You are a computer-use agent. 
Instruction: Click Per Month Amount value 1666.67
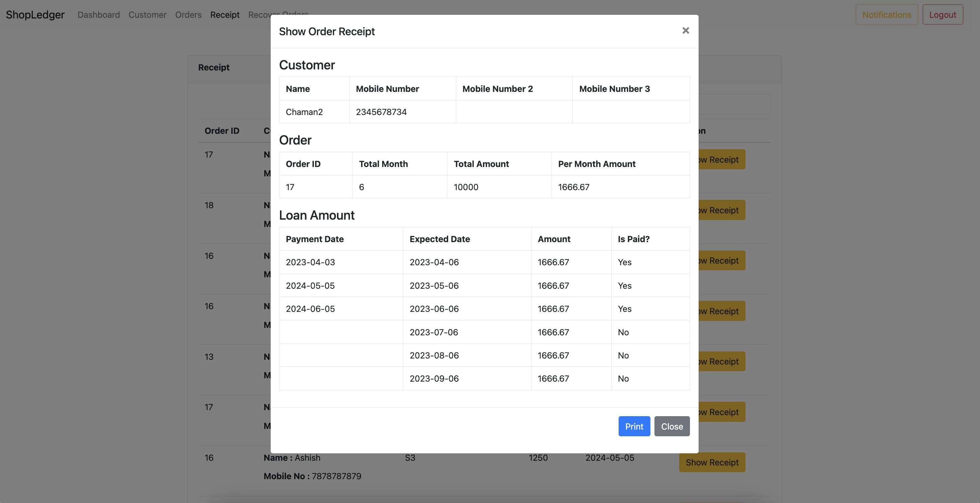(x=573, y=187)
